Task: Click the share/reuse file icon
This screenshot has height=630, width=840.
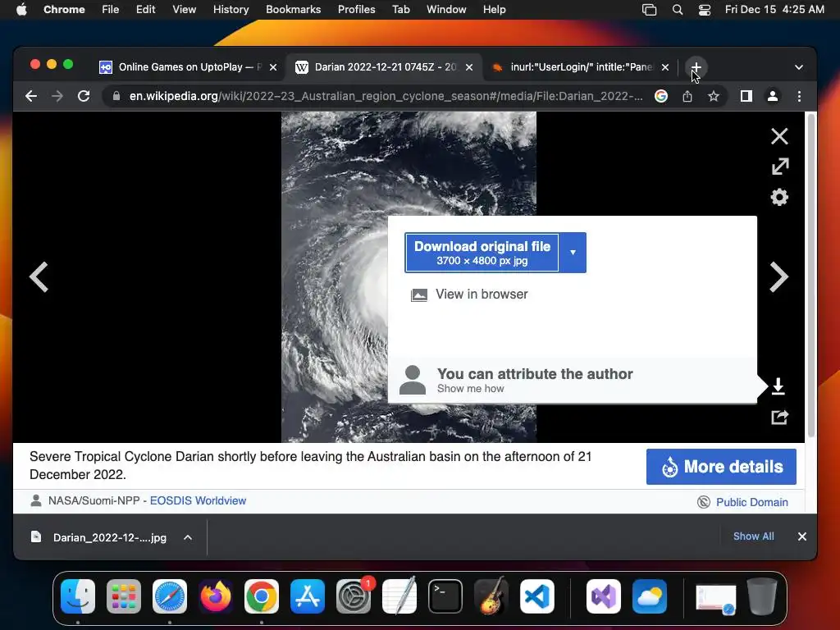Action: coord(779,418)
